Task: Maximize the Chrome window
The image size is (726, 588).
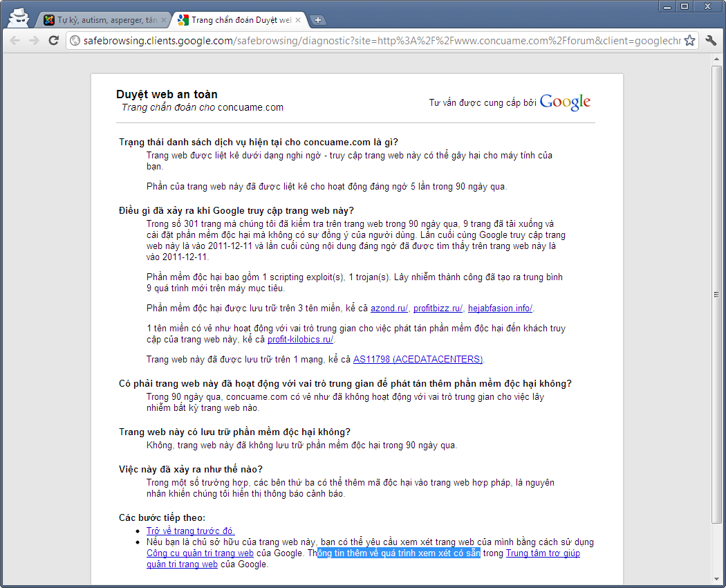Action: [x=685, y=6]
